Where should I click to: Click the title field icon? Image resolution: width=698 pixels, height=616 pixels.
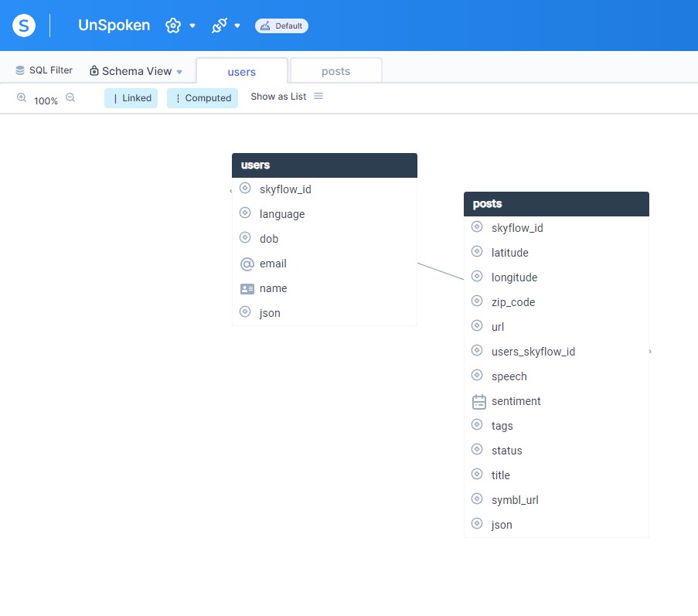tap(477, 474)
